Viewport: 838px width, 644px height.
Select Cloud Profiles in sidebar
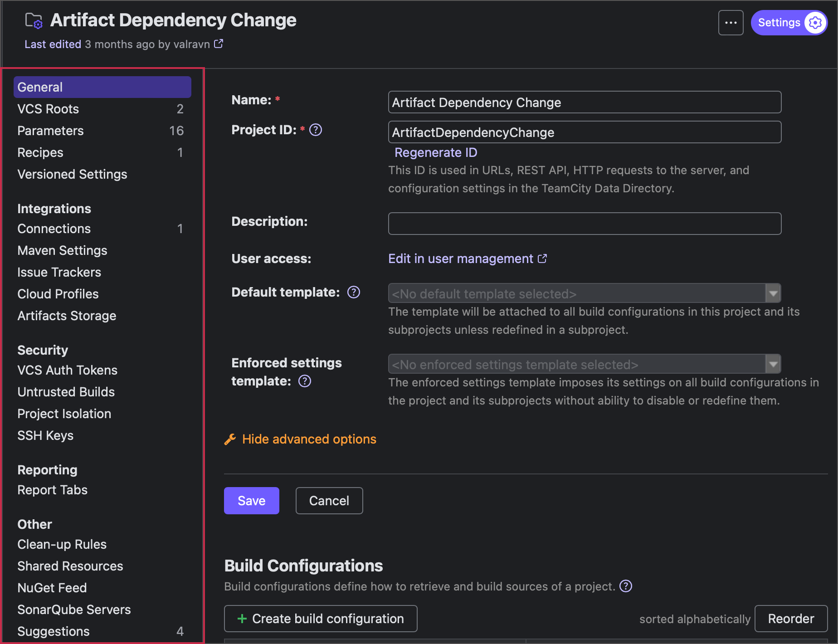[58, 294]
